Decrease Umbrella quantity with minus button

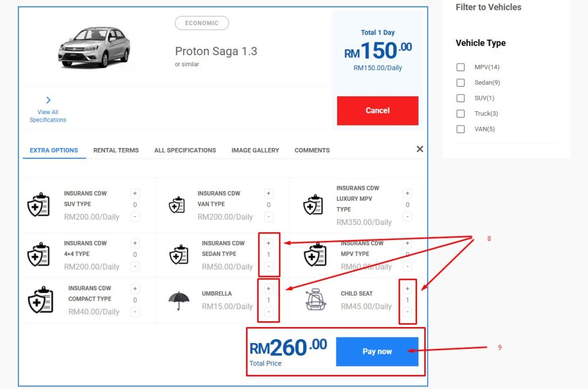pyautogui.click(x=268, y=312)
